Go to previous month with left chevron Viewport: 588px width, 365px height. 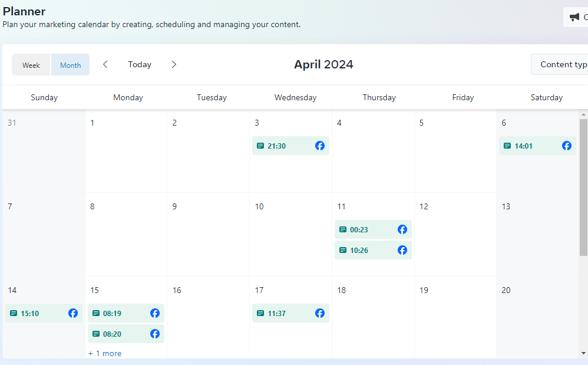[105, 64]
